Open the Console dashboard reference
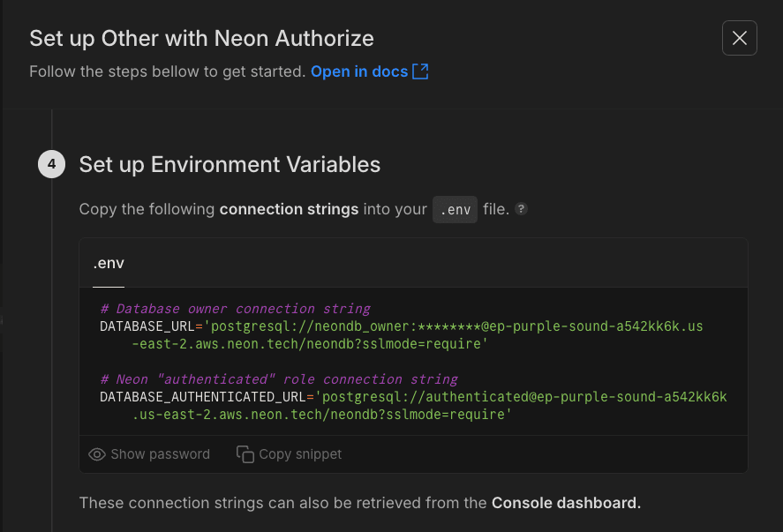The width and height of the screenshot is (783, 532). coord(566,502)
